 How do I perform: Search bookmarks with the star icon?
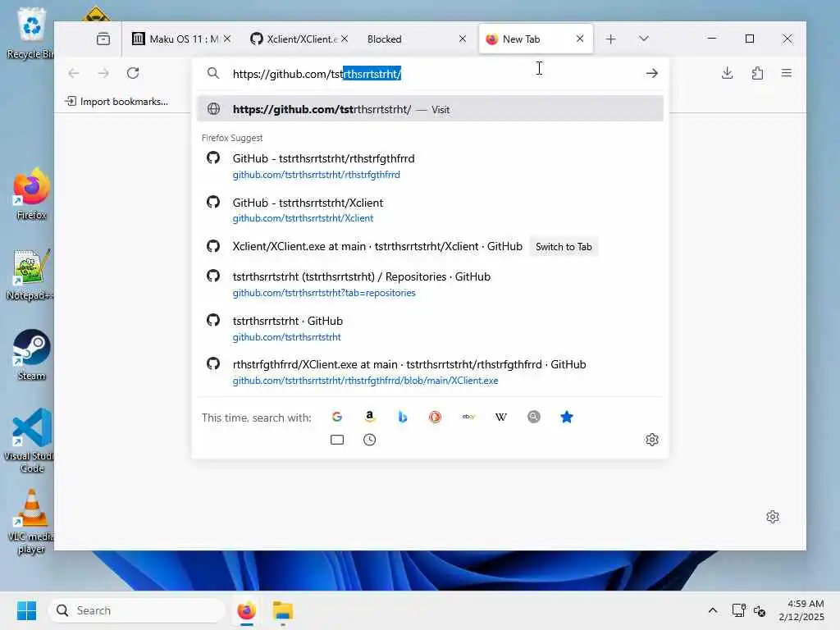[567, 417]
